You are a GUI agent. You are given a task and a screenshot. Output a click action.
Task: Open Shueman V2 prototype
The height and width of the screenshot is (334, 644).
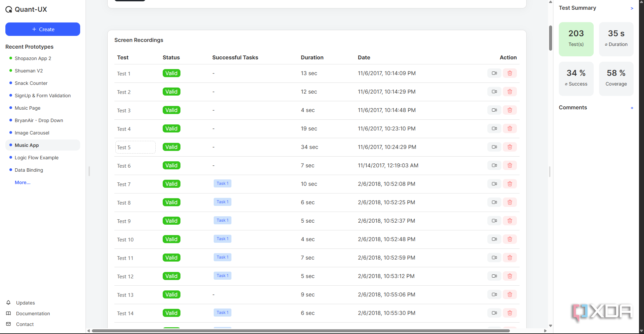tap(29, 71)
